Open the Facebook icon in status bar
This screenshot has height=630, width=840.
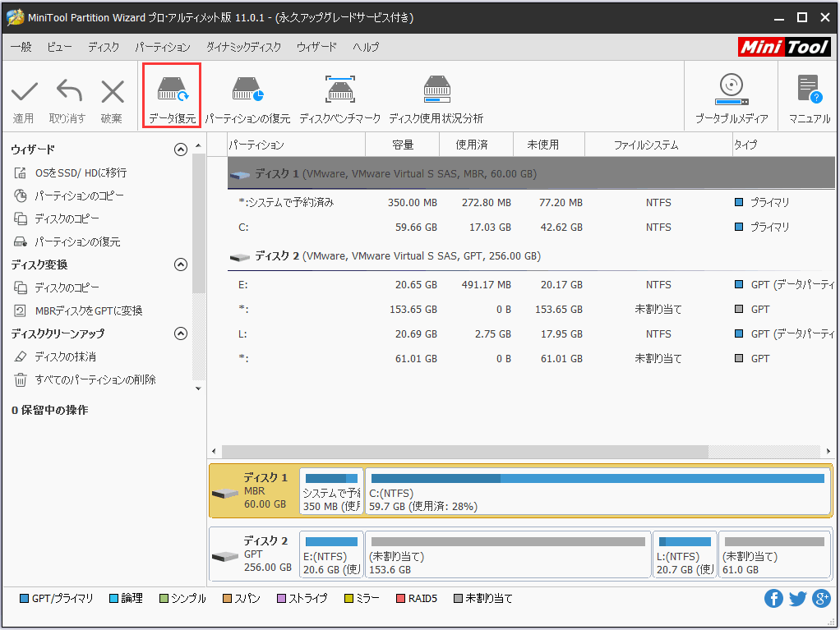(x=773, y=599)
